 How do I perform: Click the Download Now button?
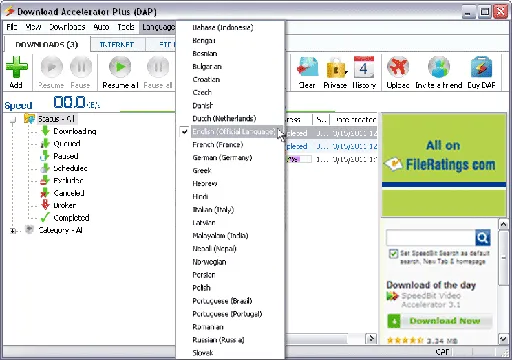click(x=440, y=321)
